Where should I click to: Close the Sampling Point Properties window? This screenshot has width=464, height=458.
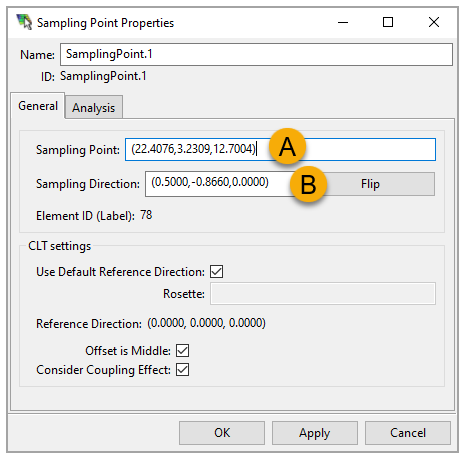click(x=434, y=22)
